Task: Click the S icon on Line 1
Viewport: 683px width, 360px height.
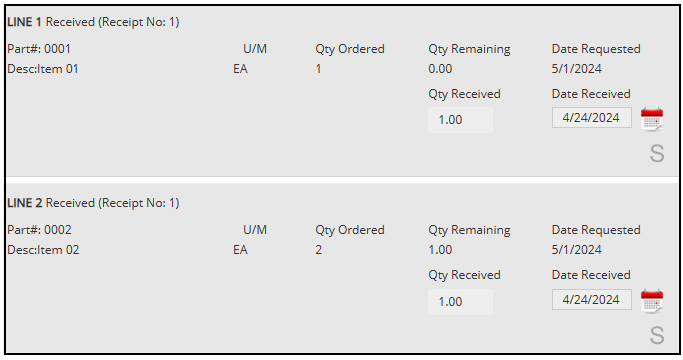Action: pos(657,153)
